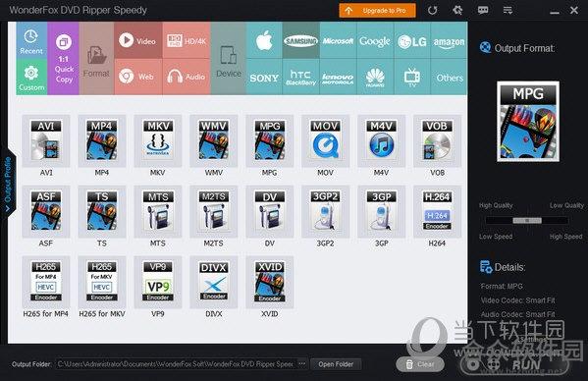Open the TV device profiles
This screenshot has height=381, width=588.
412,78
